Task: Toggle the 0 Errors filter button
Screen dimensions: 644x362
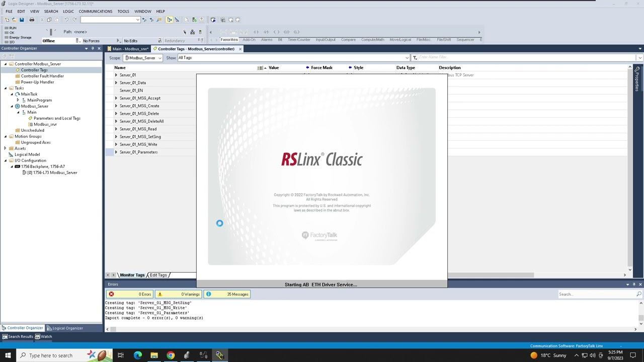Action: (x=130, y=294)
